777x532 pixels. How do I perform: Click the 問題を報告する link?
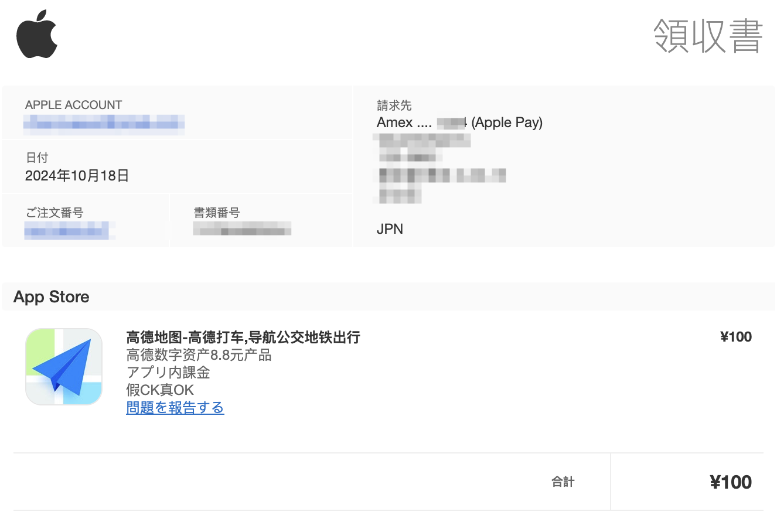click(175, 407)
